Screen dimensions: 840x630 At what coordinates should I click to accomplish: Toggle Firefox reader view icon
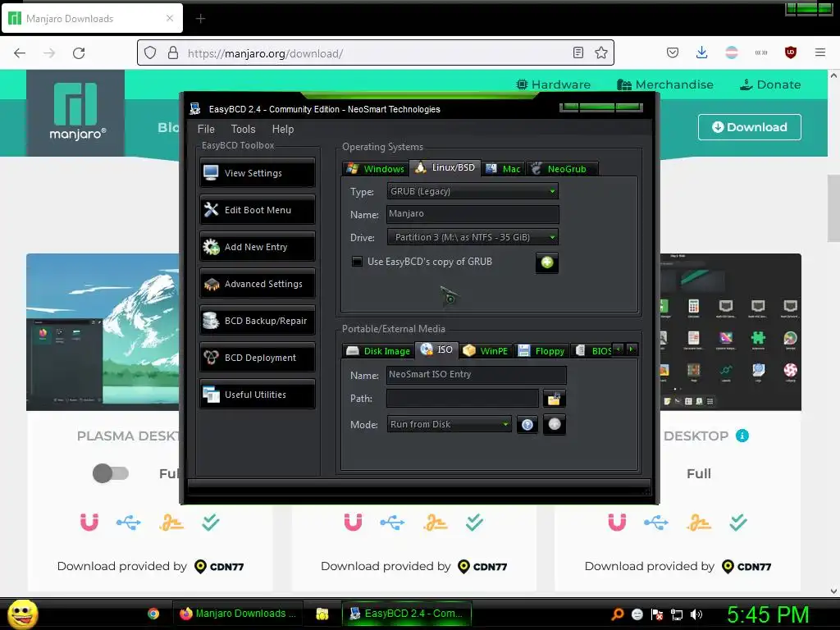[x=578, y=52]
